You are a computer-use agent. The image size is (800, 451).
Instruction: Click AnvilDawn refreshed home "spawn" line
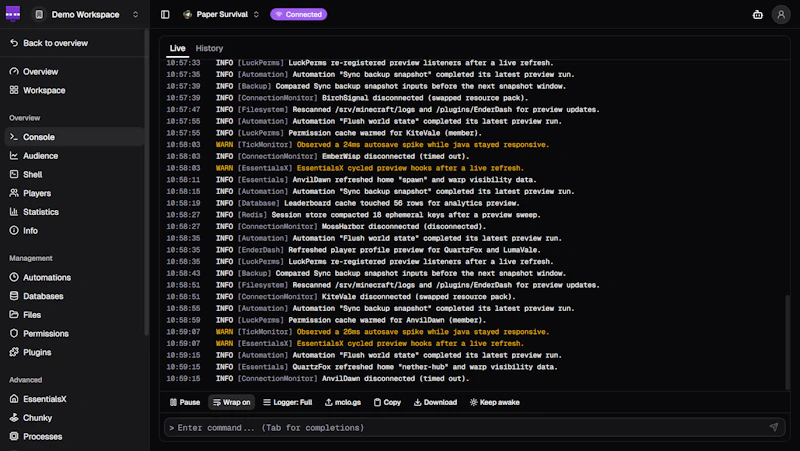point(351,180)
